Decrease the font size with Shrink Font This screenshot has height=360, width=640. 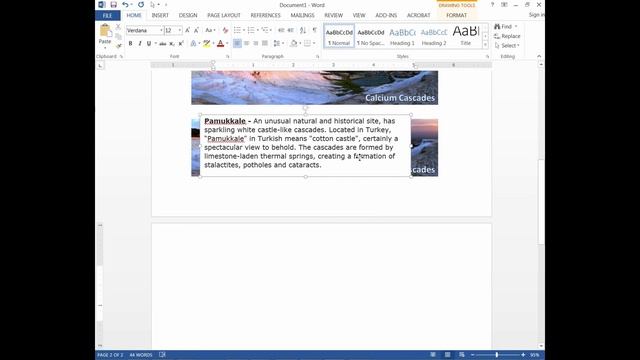point(196,30)
